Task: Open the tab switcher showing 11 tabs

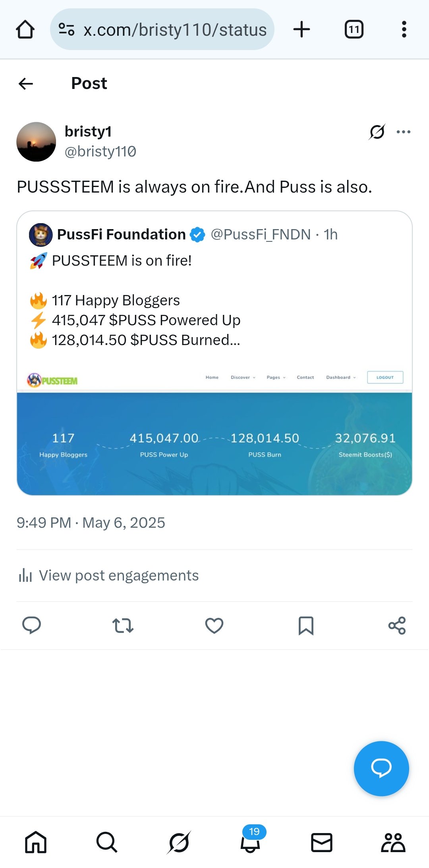Action: click(354, 29)
